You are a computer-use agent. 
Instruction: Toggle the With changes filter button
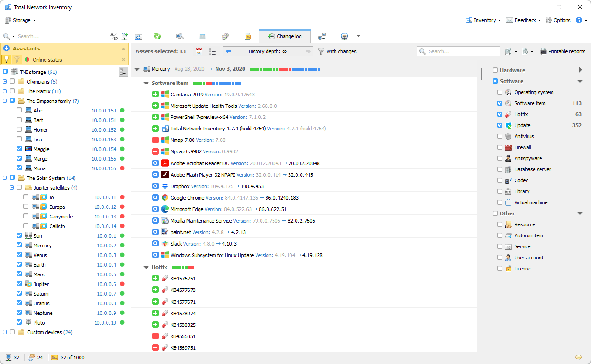337,51
